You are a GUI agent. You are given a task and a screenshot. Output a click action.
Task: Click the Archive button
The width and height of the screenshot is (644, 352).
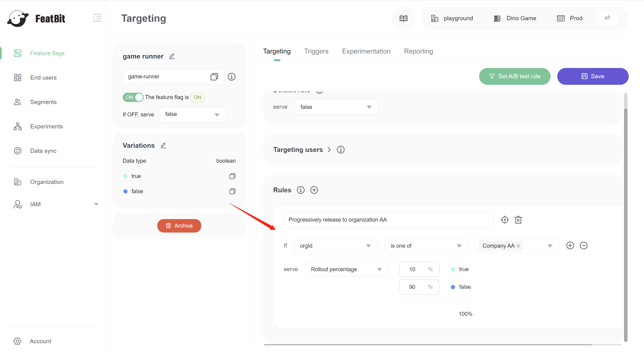(x=179, y=226)
